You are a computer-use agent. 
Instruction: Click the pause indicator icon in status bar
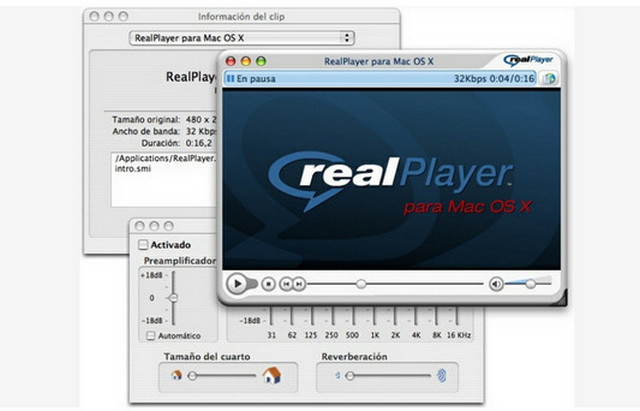coord(231,78)
